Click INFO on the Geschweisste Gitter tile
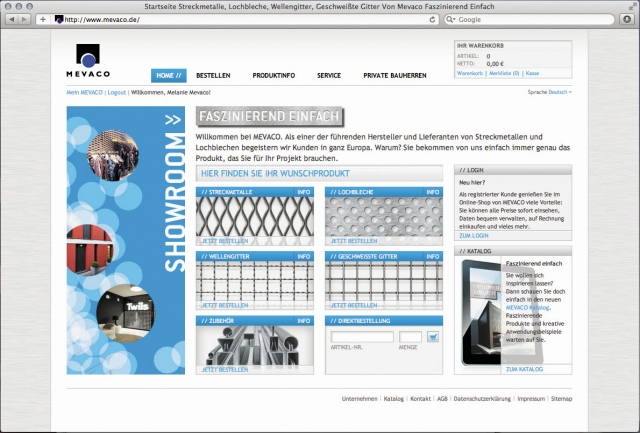 pyautogui.click(x=433, y=257)
